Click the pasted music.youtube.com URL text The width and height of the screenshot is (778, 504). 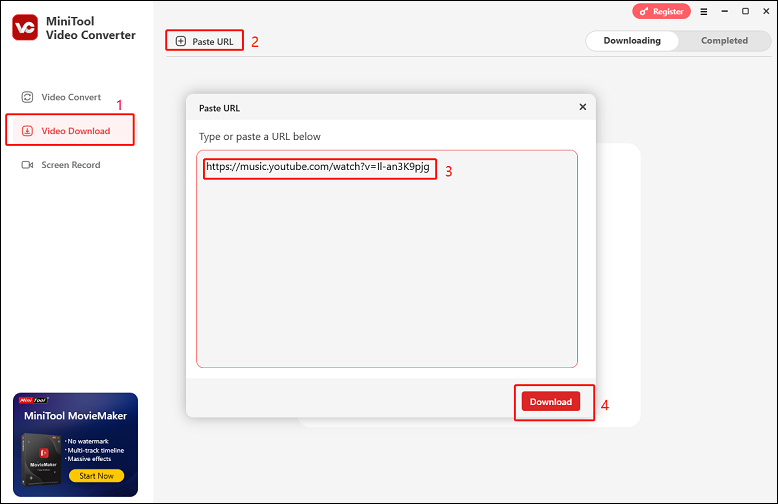(318, 167)
